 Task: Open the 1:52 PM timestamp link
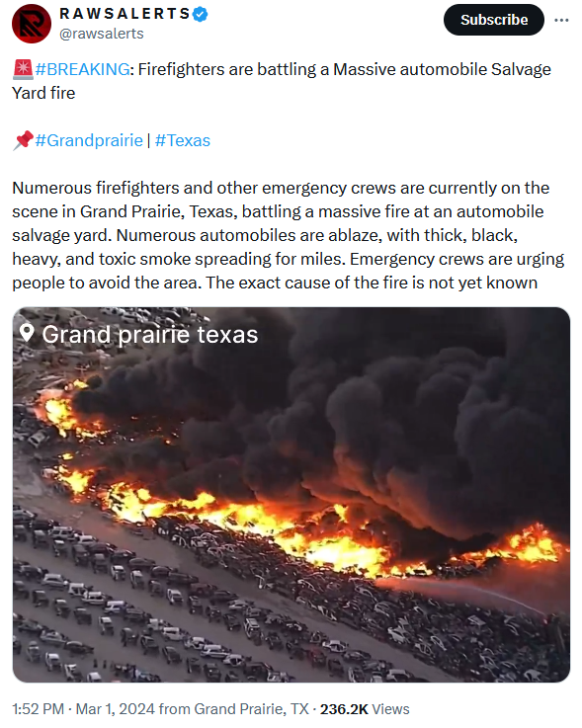[x=39, y=709]
